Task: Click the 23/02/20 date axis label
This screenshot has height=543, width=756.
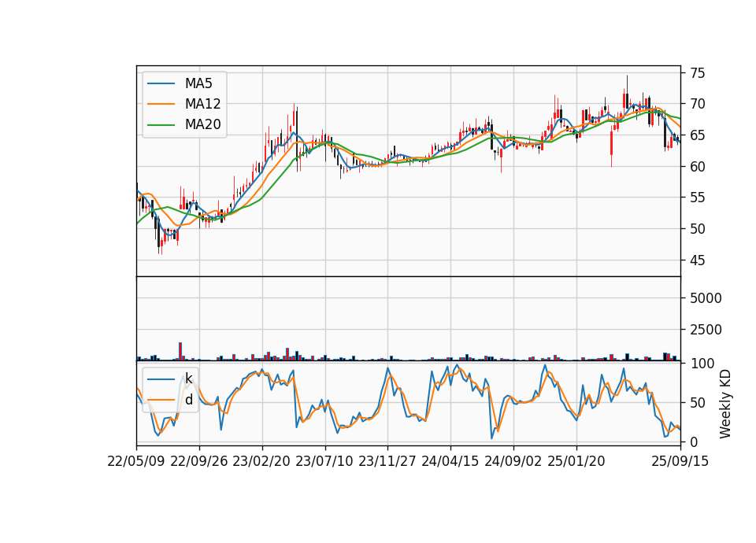Action: tap(261, 461)
